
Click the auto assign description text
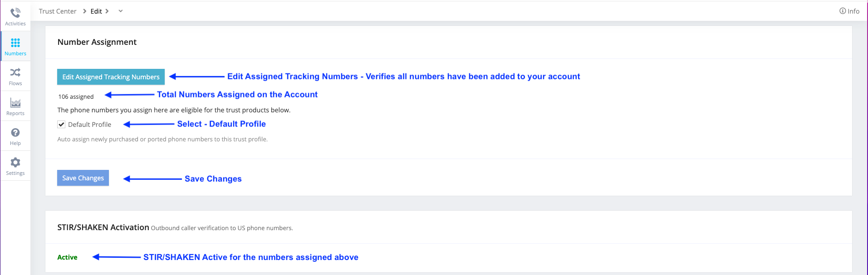pos(162,139)
